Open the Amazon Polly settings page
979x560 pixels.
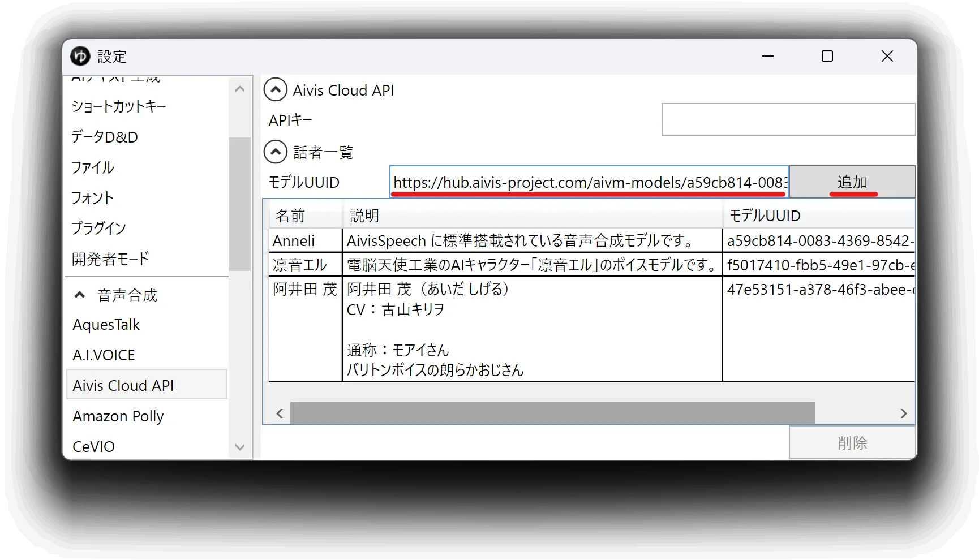click(118, 416)
